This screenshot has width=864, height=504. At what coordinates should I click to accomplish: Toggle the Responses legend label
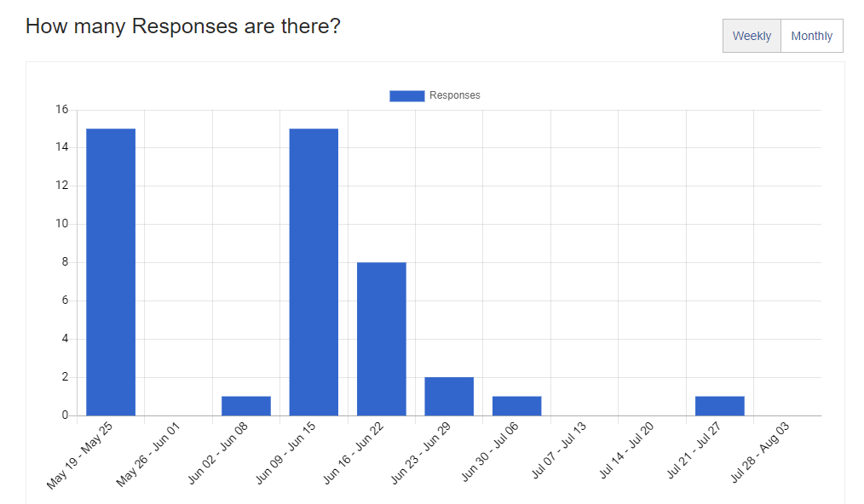click(x=454, y=95)
